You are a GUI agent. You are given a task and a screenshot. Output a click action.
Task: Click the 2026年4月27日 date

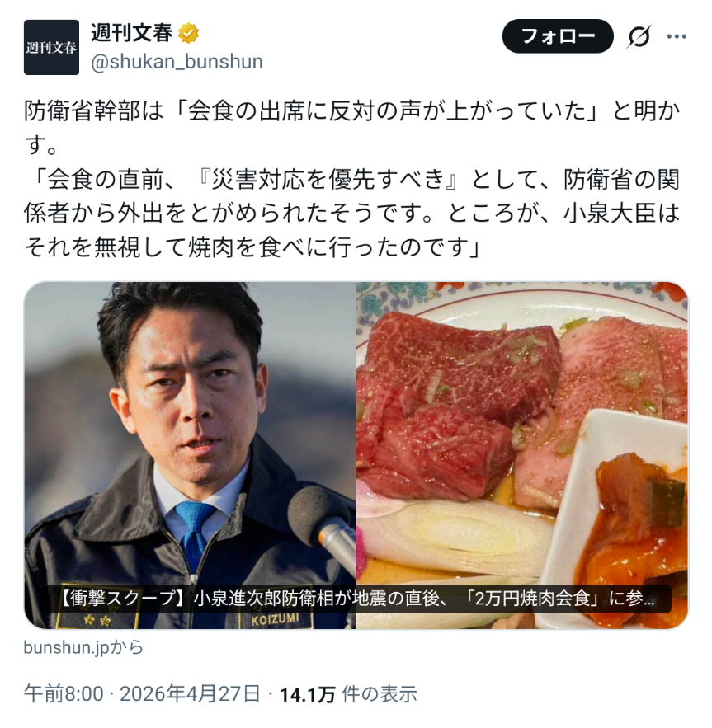[x=190, y=694]
